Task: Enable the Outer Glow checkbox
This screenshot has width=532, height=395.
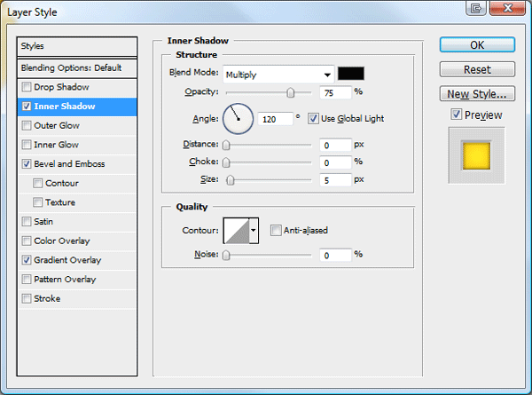Action: tap(27, 126)
